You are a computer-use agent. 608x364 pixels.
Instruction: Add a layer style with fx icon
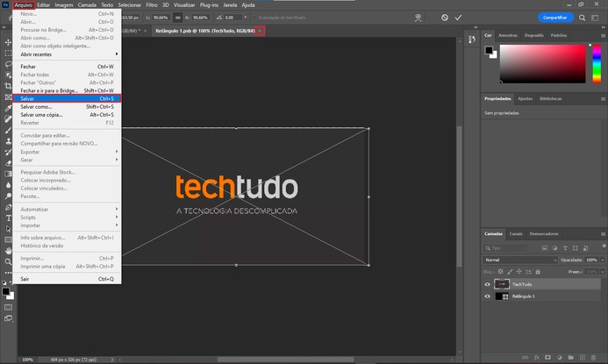pyautogui.click(x=537, y=357)
